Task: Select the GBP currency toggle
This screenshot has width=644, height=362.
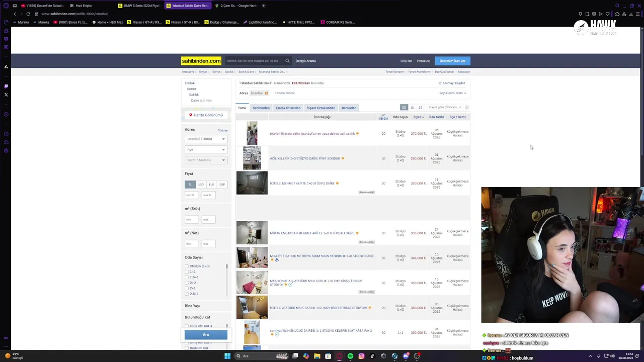Action: point(222,185)
